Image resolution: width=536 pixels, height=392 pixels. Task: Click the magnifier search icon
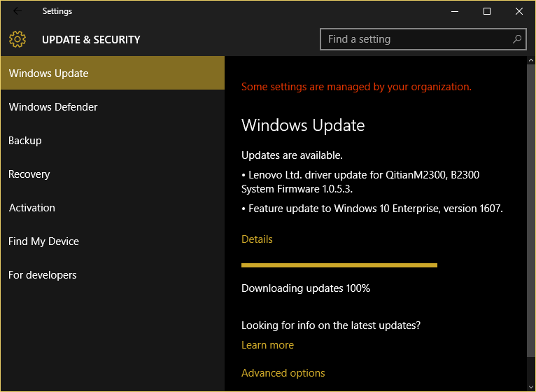[517, 39]
